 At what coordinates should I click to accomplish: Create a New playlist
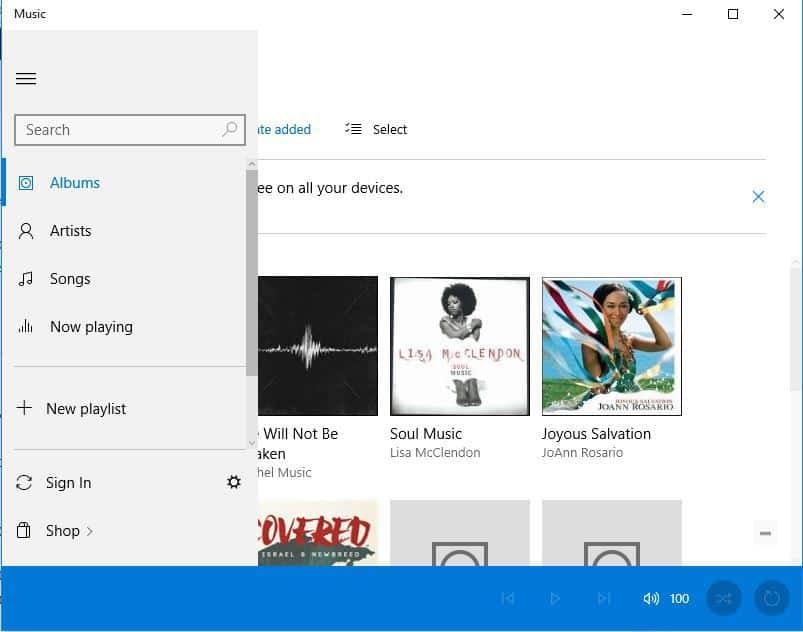85,408
